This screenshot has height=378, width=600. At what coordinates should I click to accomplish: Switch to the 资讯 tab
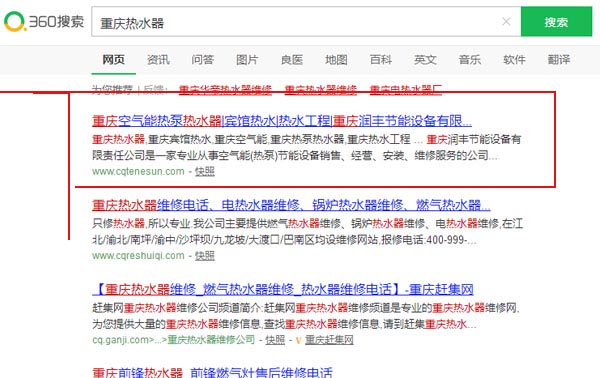pos(158,60)
